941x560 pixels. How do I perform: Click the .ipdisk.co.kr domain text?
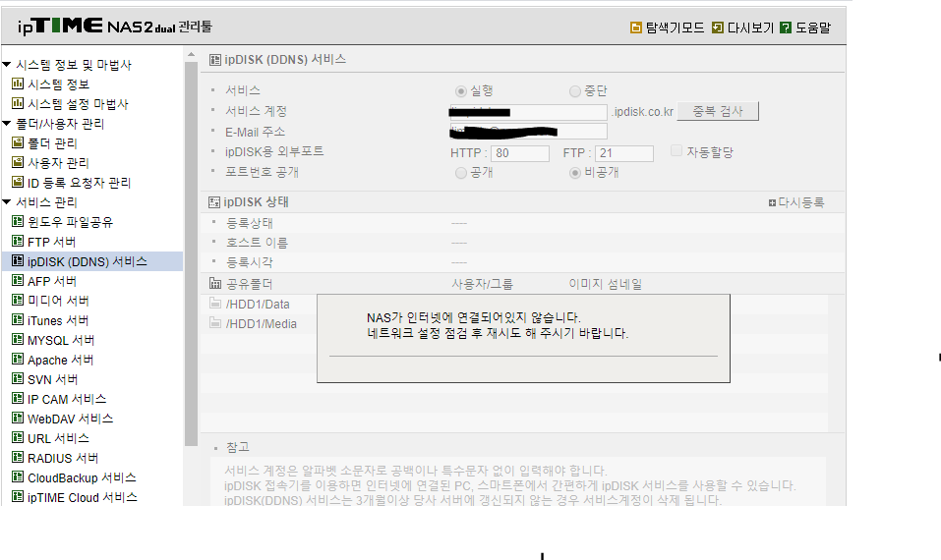coord(643,112)
